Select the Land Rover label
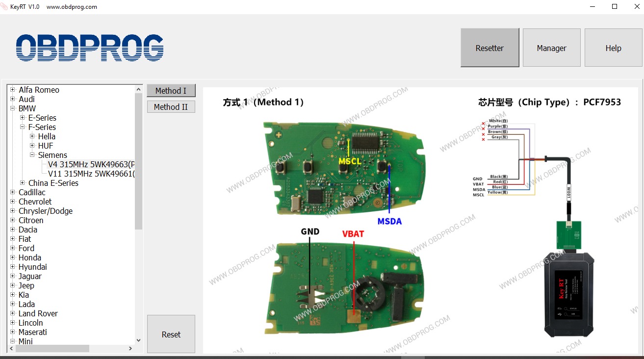The width and height of the screenshot is (644, 359). [x=38, y=313]
